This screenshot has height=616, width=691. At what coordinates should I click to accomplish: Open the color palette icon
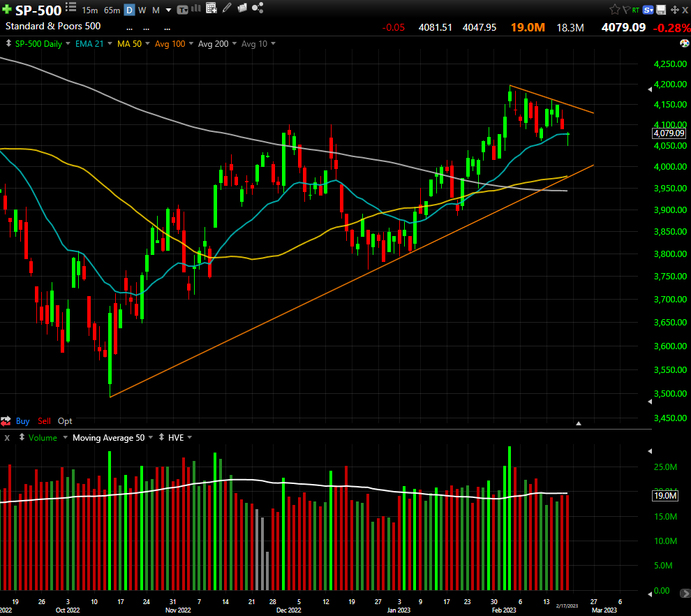[x=685, y=43]
